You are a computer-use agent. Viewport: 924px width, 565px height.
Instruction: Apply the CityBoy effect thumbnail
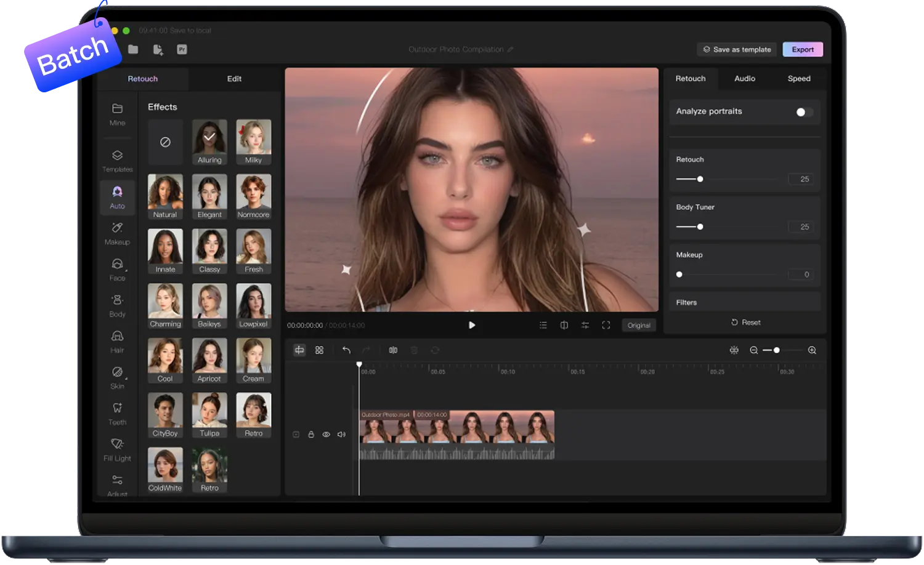tap(165, 416)
